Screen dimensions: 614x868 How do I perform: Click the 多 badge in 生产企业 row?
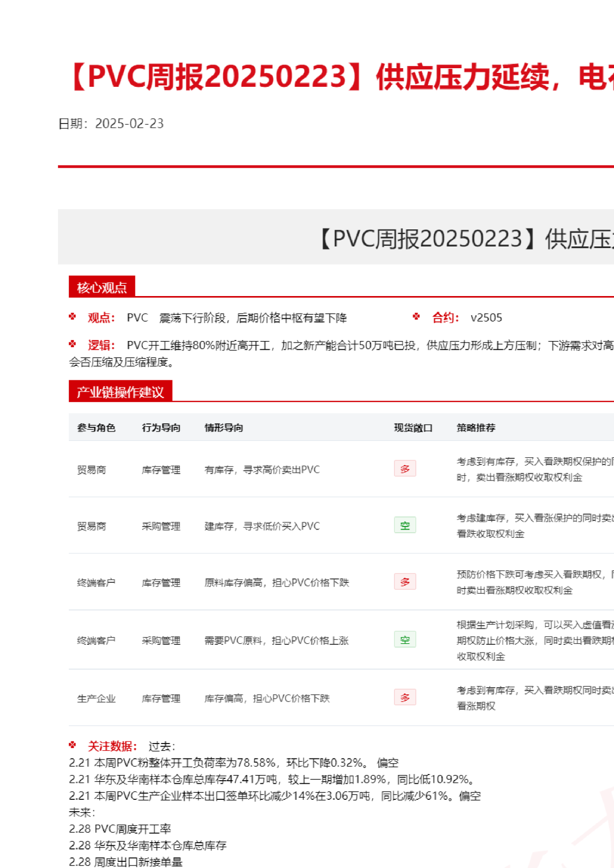point(405,698)
